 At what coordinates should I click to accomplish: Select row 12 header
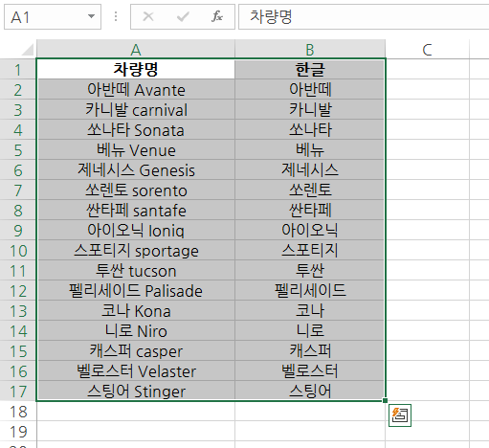pos(18,290)
